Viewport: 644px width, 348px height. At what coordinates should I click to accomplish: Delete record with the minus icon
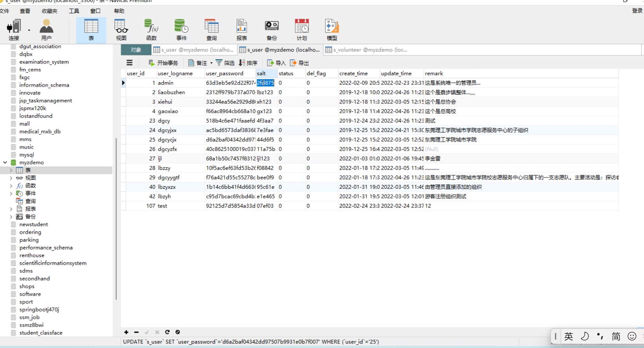(x=136, y=332)
